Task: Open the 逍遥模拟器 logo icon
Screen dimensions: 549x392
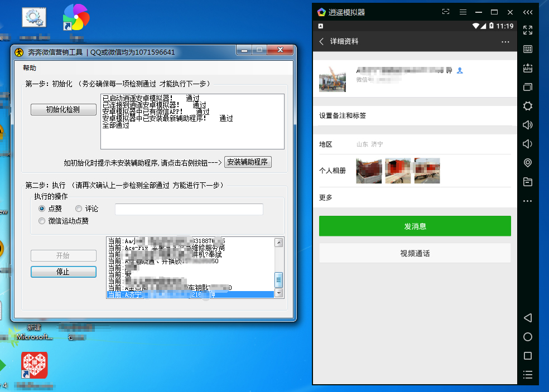Action: [321, 12]
